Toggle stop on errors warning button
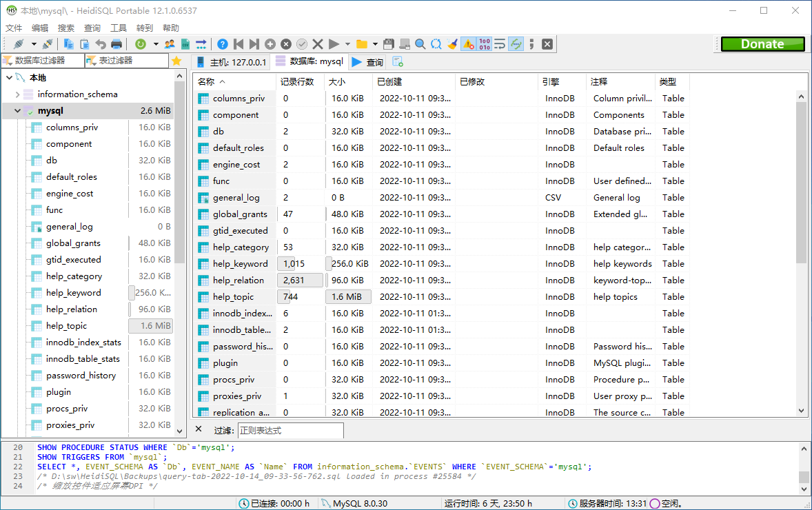This screenshot has height=510, width=812. pos(469,44)
